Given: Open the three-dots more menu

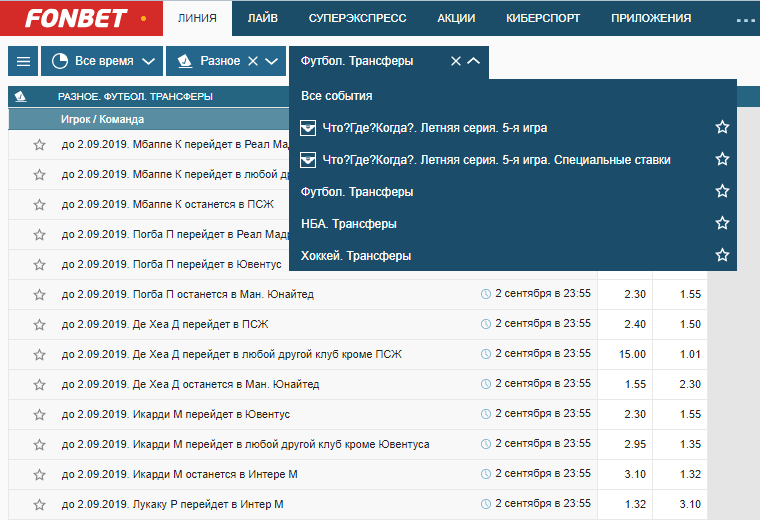Looking at the screenshot, I should click(x=746, y=20).
